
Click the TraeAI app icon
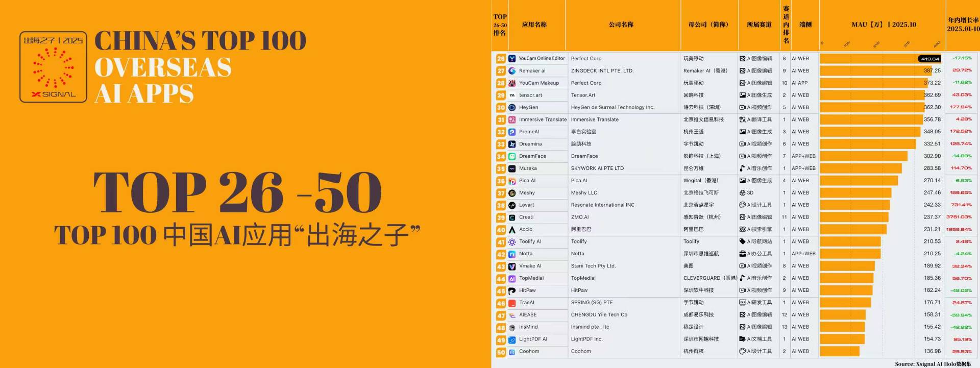click(x=512, y=303)
